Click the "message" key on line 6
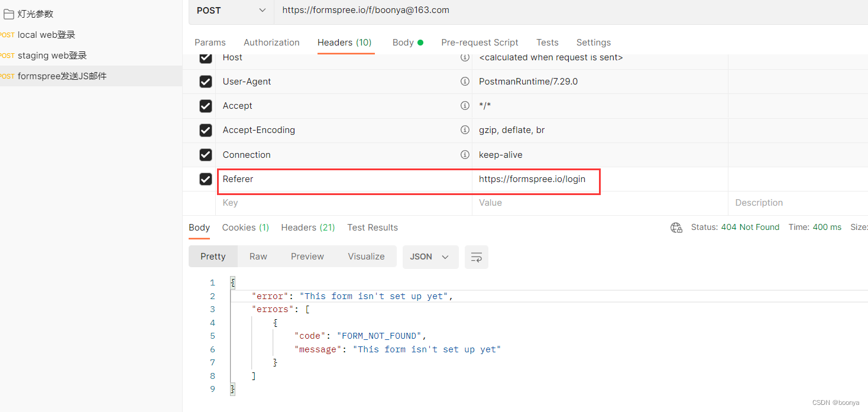868x412 pixels. point(318,349)
